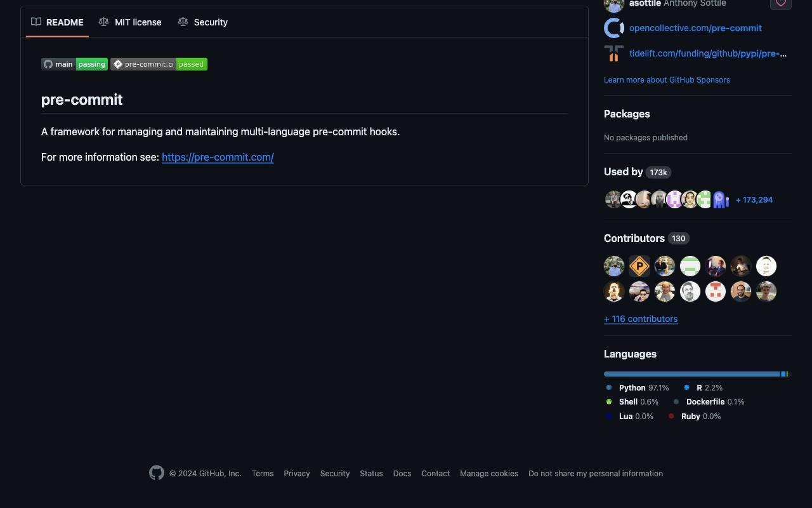Click the first contributor avatar in top row
The width and height of the screenshot is (812, 508).
coord(614,266)
